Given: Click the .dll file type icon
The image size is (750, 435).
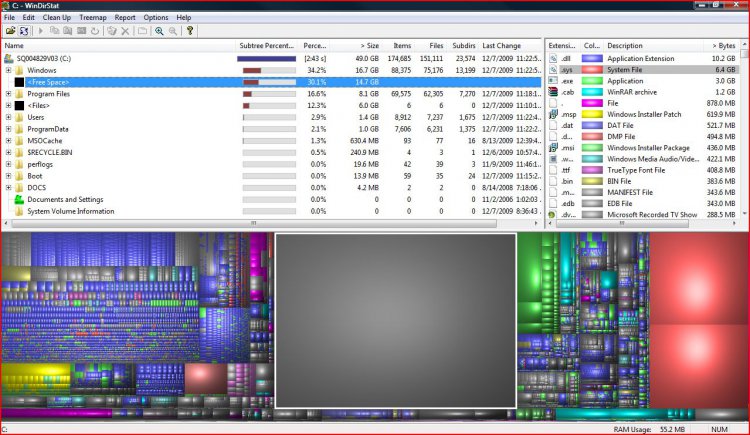Looking at the screenshot, I should [x=553, y=58].
